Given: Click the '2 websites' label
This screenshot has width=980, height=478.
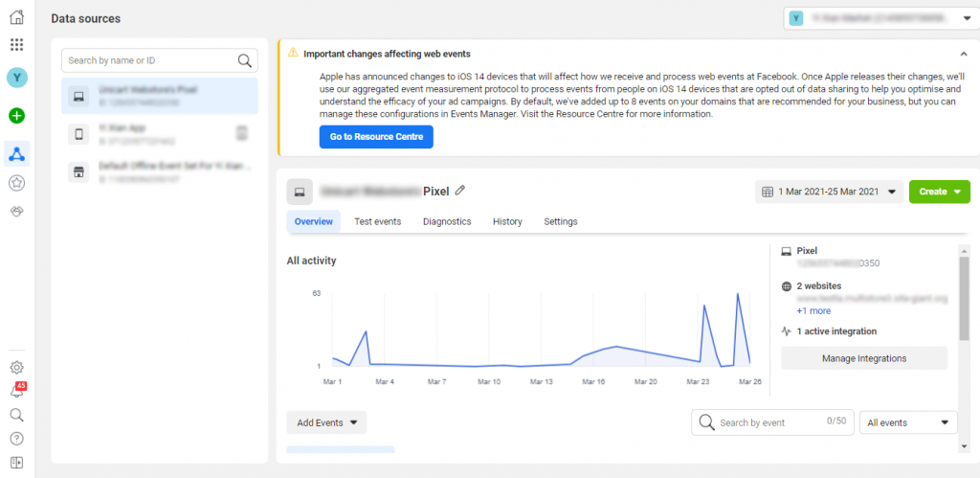Looking at the screenshot, I should tap(817, 286).
